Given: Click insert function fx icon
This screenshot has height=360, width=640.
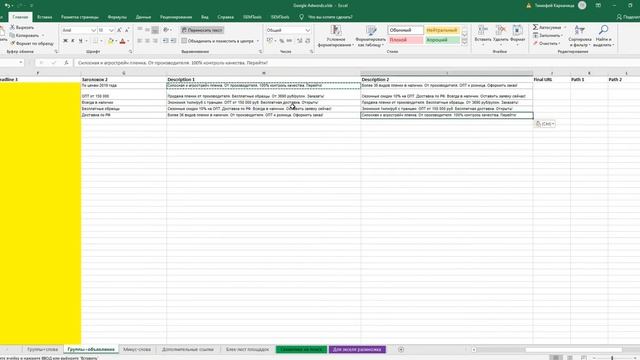Looking at the screenshot, I should pyautogui.click(x=66, y=63).
